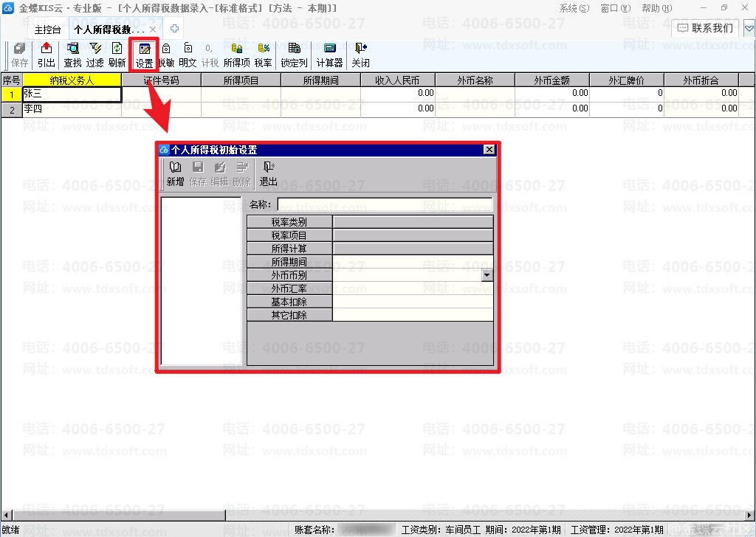
Task: Open the 设置 settings tool
Action: [144, 55]
